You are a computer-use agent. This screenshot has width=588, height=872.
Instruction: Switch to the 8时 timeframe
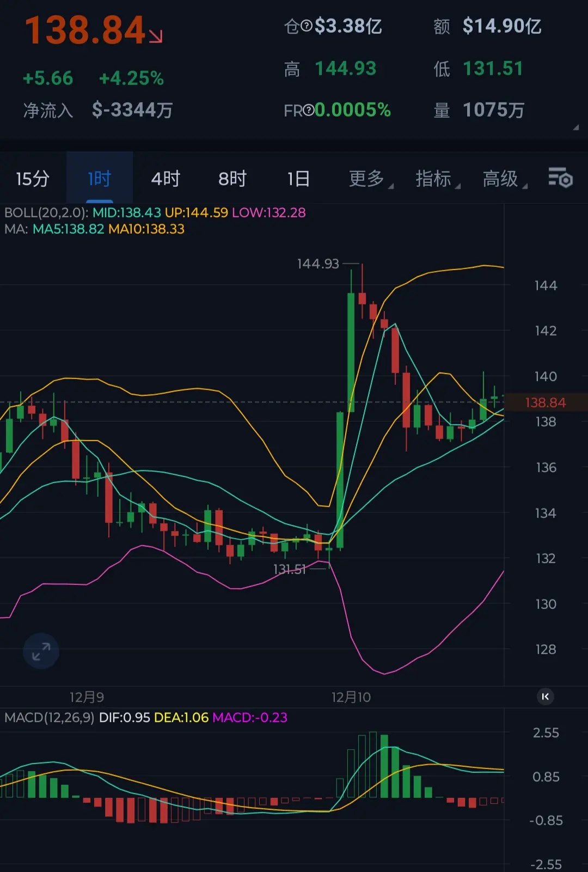pyautogui.click(x=232, y=178)
